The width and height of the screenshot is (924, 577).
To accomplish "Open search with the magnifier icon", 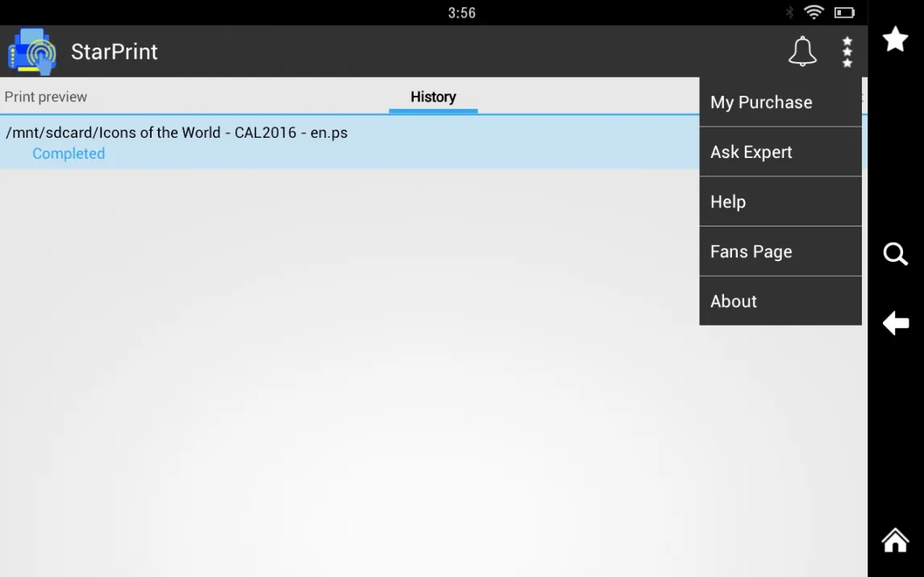I will click(895, 255).
